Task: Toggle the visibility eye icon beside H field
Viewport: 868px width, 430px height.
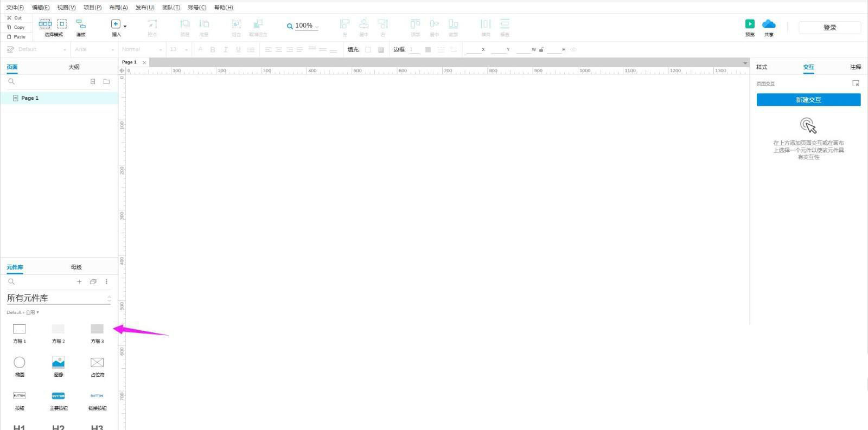Action: (573, 49)
